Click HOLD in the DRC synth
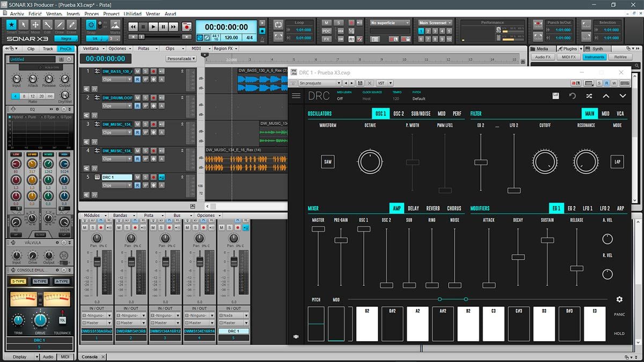The width and height of the screenshot is (644, 362). (619, 334)
